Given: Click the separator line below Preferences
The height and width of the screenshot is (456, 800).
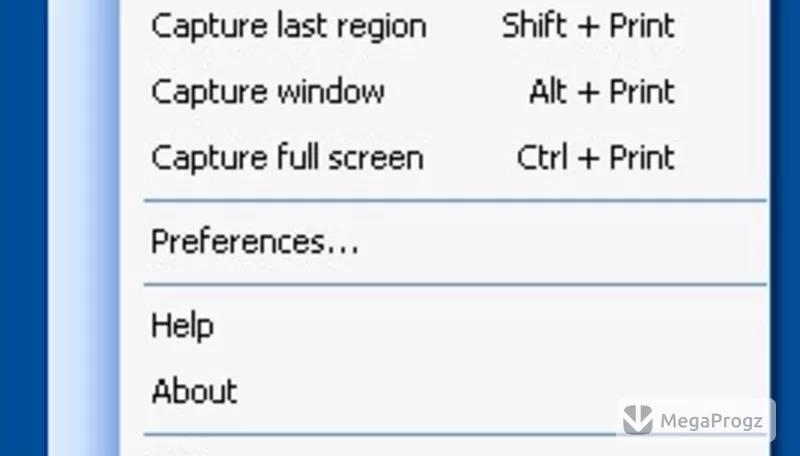Looking at the screenshot, I should [455, 284].
